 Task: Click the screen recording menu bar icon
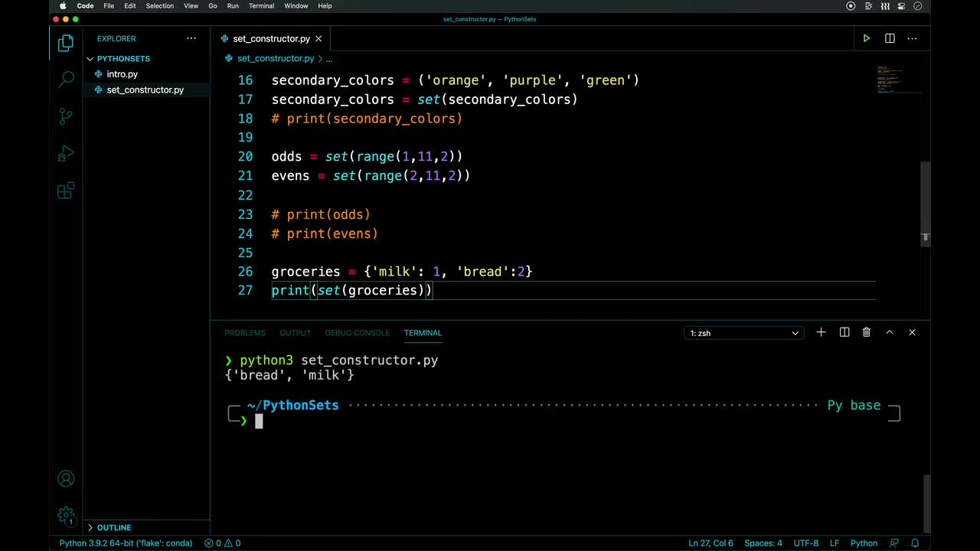pyautogui.click(x=851, y=5)
